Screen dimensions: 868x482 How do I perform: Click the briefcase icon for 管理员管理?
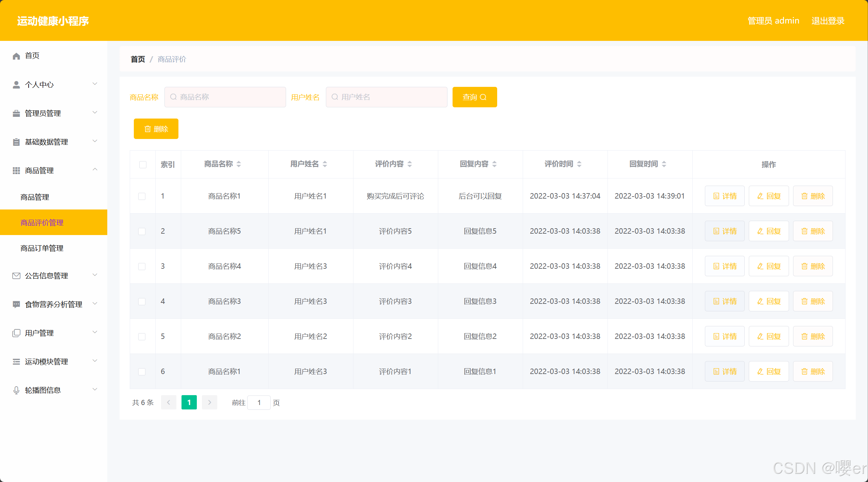pos(16,113)
